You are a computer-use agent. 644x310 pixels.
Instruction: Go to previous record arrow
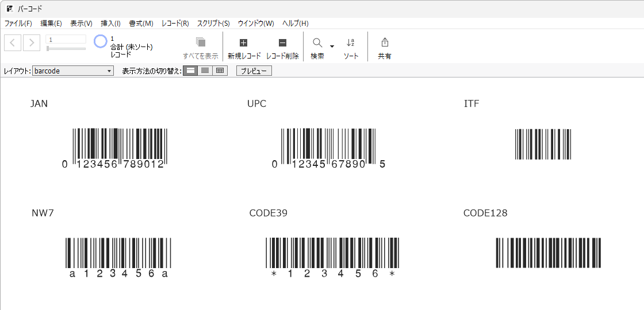click(13, 42)
